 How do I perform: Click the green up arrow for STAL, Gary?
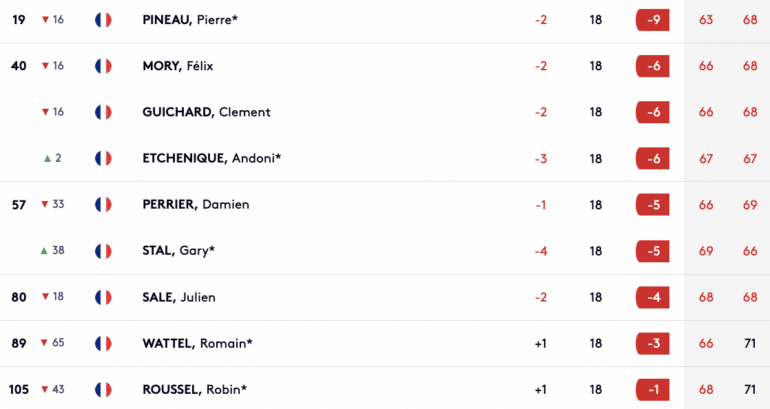pyautogui.click(x=44, y=251)
